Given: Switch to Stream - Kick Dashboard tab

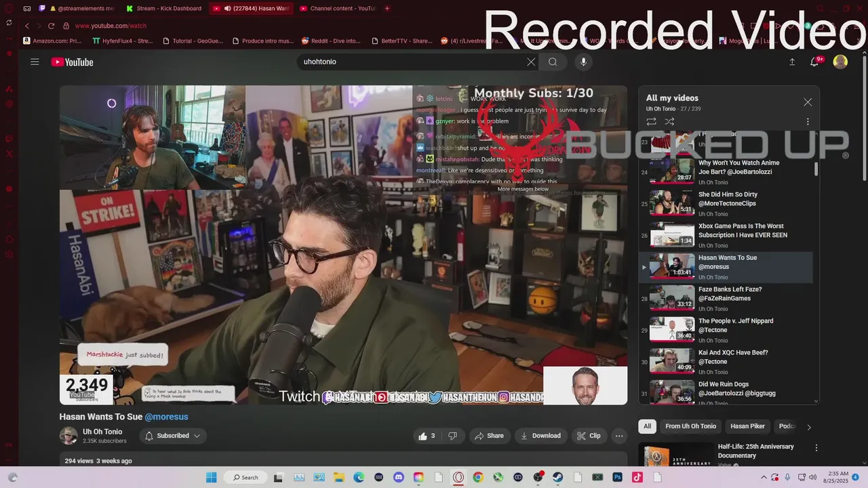Looking at the screenshot, I should [164, 9].
